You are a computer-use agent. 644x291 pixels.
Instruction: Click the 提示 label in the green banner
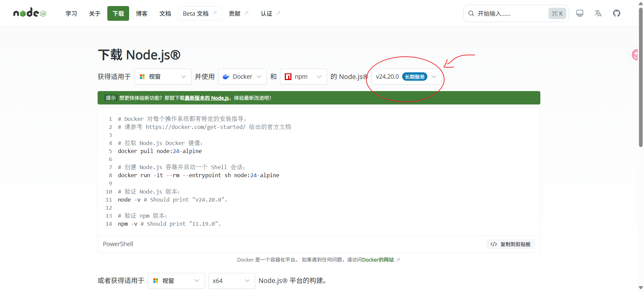click(111, 98)
